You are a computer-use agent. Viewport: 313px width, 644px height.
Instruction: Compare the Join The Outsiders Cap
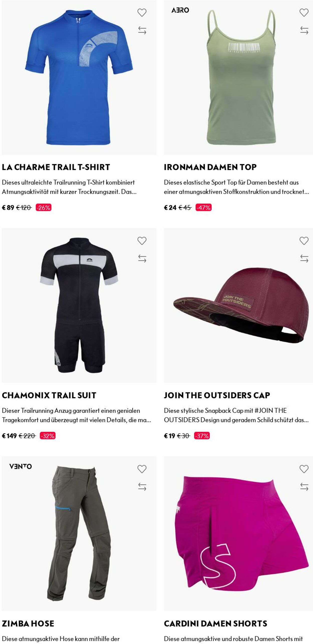point(304,258)
